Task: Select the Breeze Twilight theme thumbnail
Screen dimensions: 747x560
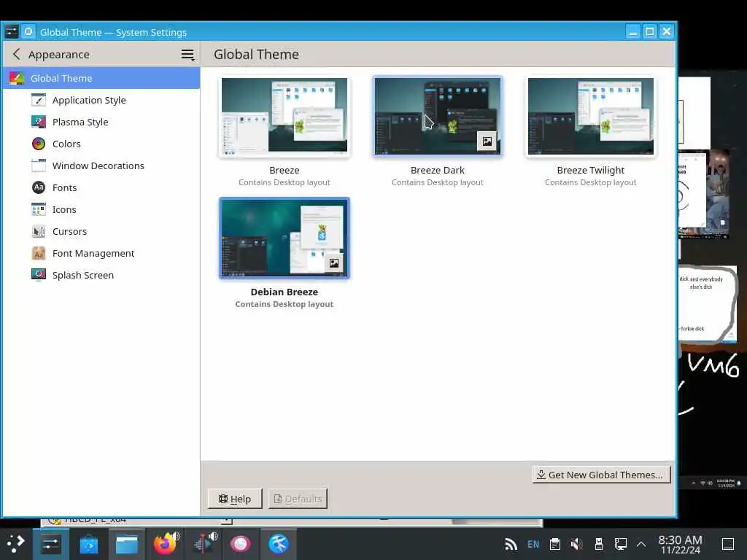Action: [591, 116]
